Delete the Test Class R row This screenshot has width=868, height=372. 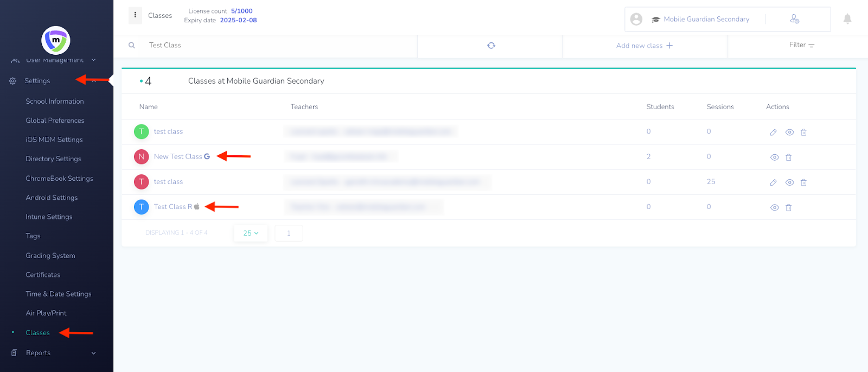[789, 207]
